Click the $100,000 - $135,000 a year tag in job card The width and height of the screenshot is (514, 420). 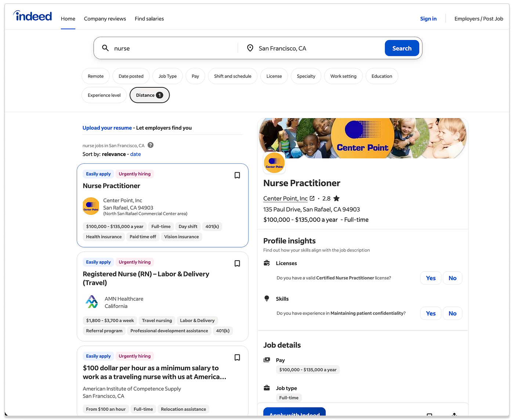(115, 227)
